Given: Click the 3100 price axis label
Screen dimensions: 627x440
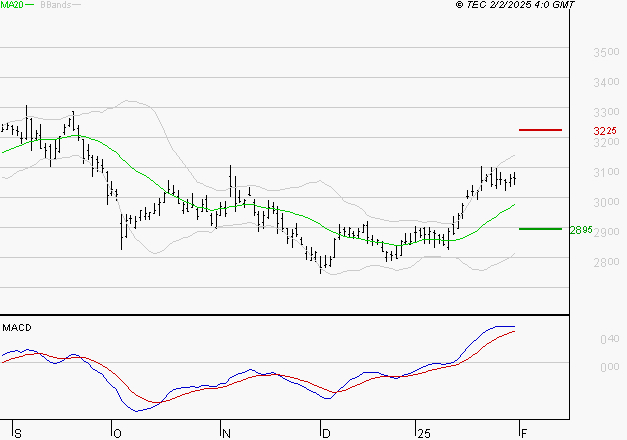Looking at the screenshot, I should tap(606, 172).
